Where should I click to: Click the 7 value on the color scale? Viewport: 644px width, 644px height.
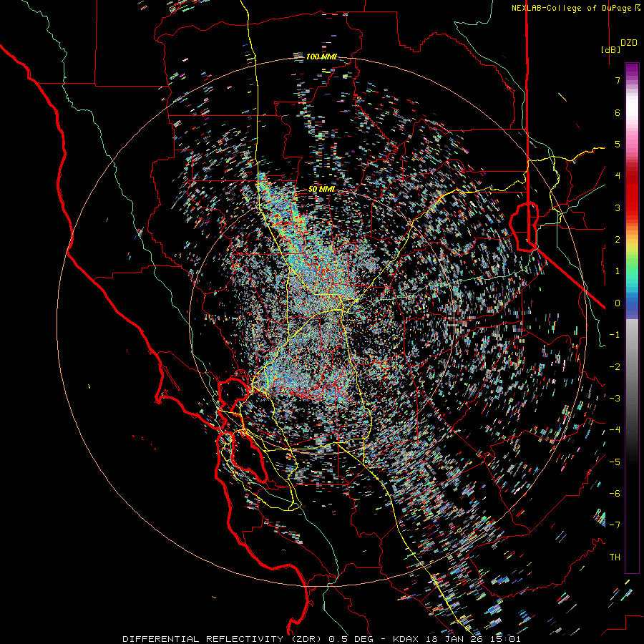tap(618, 80)
